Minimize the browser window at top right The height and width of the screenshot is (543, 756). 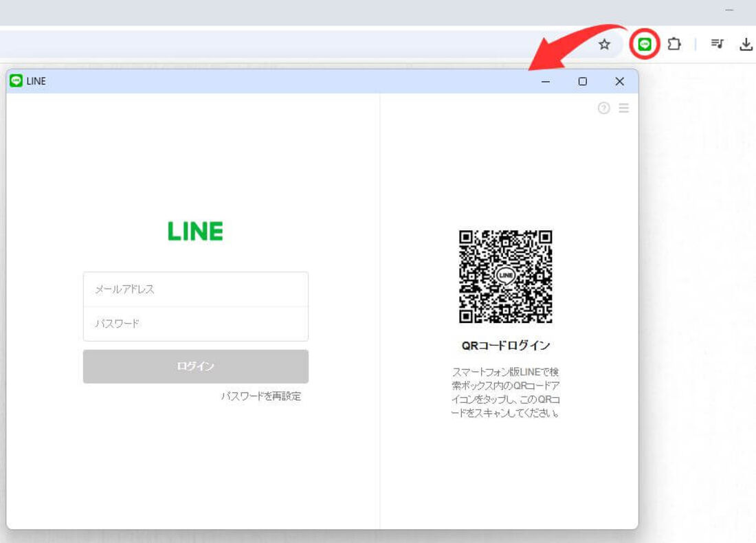(729, 10)
